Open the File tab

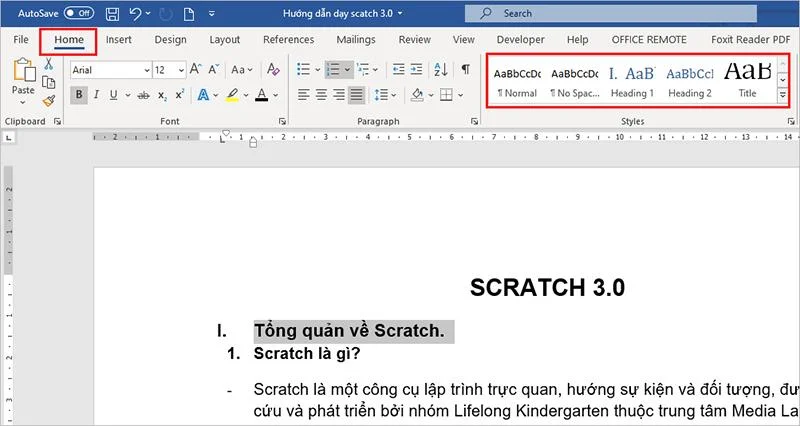pos(21,40)
